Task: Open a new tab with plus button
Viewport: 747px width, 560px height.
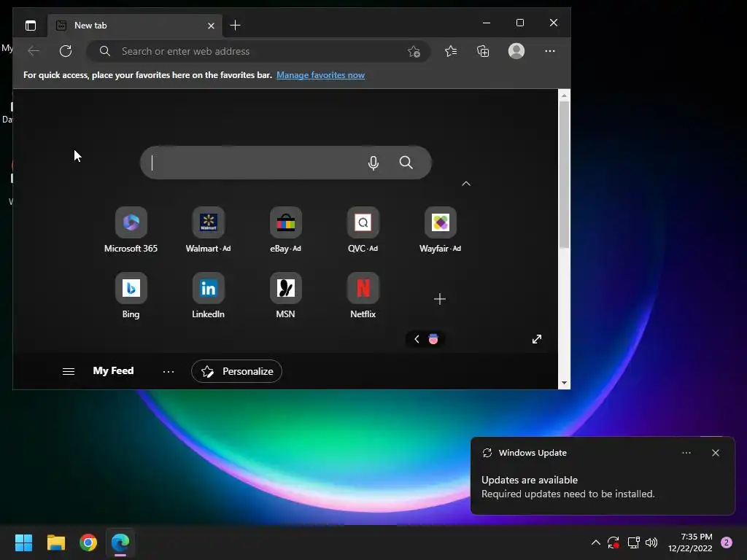Action: (236, 26)
